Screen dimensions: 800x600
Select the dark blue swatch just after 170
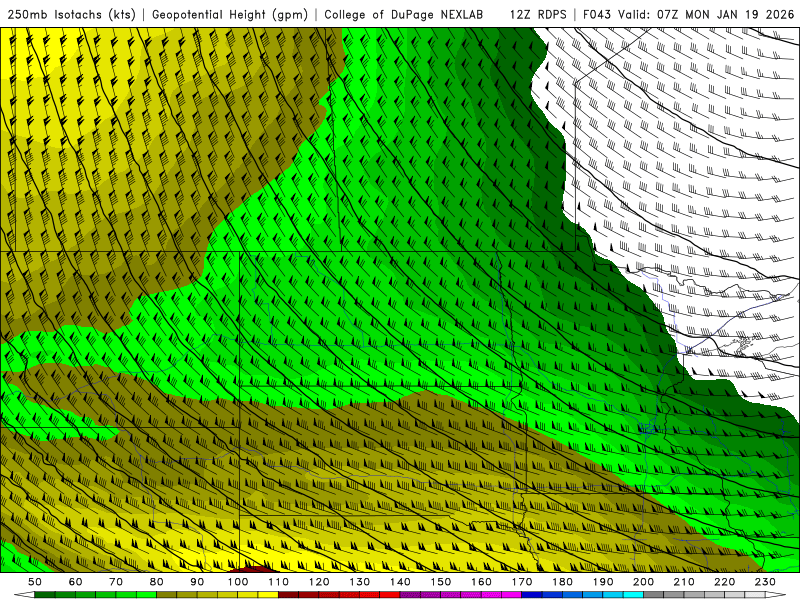(532, 594)
